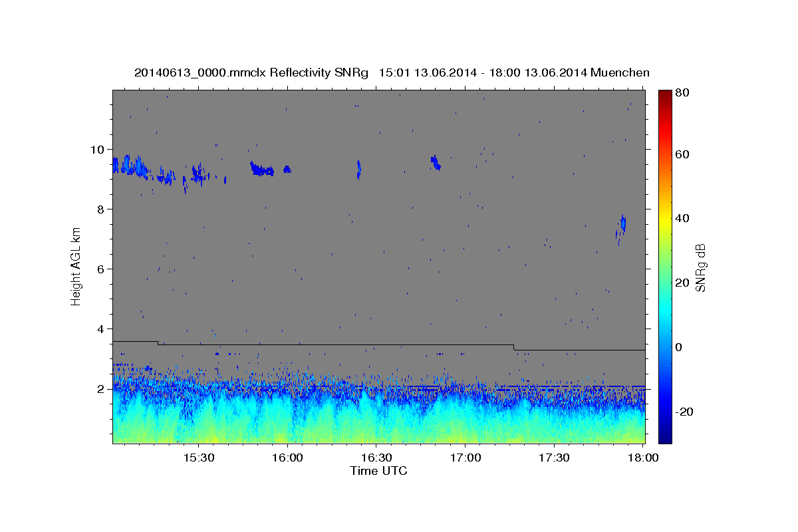Click the 'Height AGL km' axis label
Screen dimensions: 798x532
tap(76, 267)
